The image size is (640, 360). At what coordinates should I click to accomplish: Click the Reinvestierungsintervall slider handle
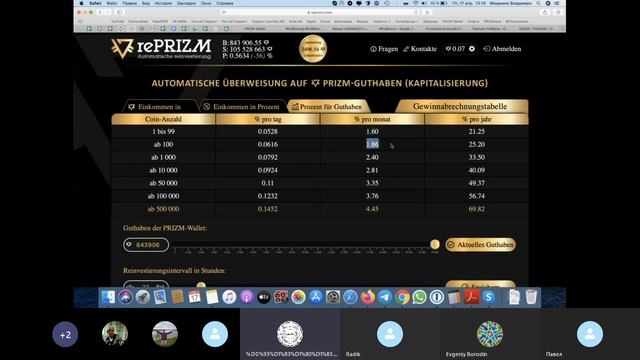[x=201, y=285]
